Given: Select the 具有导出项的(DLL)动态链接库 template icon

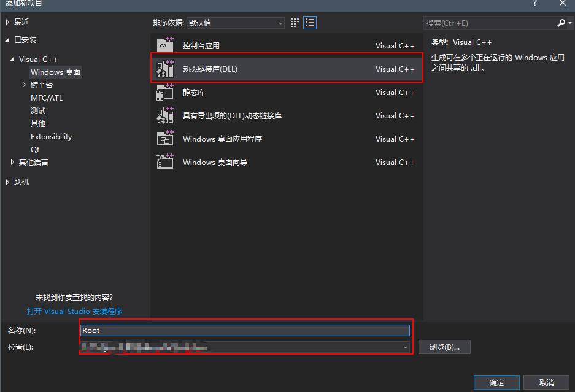Looking at the screenshot, I should click(164, 115).
